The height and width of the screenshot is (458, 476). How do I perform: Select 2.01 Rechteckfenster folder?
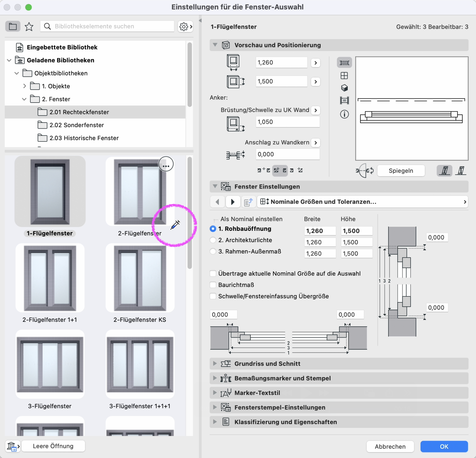point(95,112)
